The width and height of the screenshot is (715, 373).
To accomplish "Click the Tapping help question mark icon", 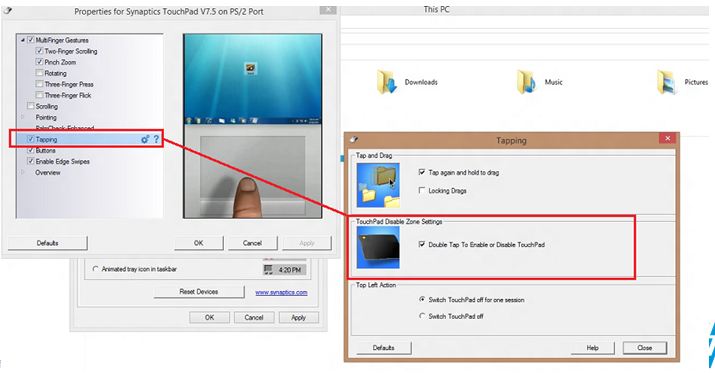I will click(x=156, y=140).
